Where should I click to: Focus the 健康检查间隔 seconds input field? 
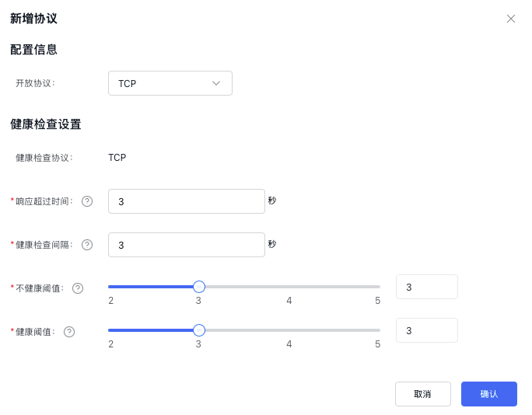[x=187, y=245]
